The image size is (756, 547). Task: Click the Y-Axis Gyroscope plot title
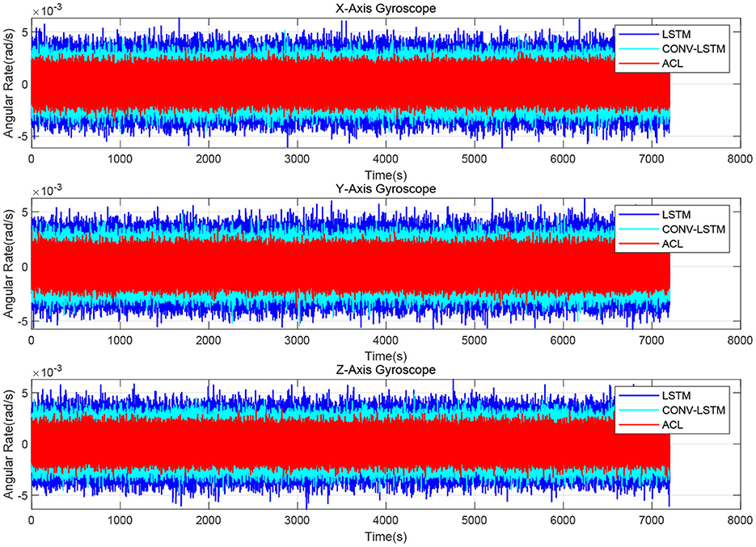coord(386,189)
